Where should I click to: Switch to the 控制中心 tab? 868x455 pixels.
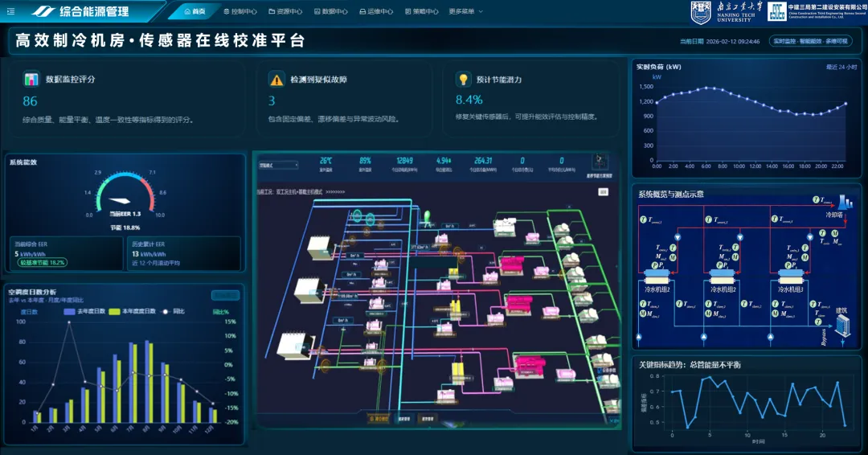tap(240, 11)
